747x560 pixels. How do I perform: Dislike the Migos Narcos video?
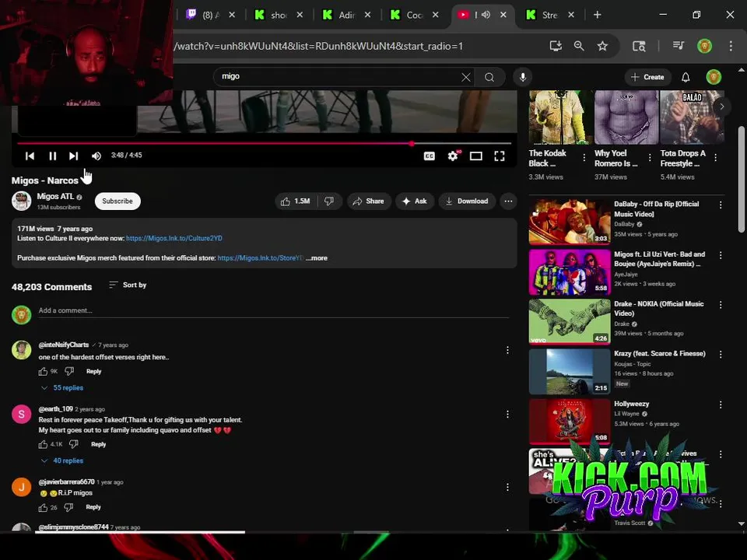coord(329,201)
